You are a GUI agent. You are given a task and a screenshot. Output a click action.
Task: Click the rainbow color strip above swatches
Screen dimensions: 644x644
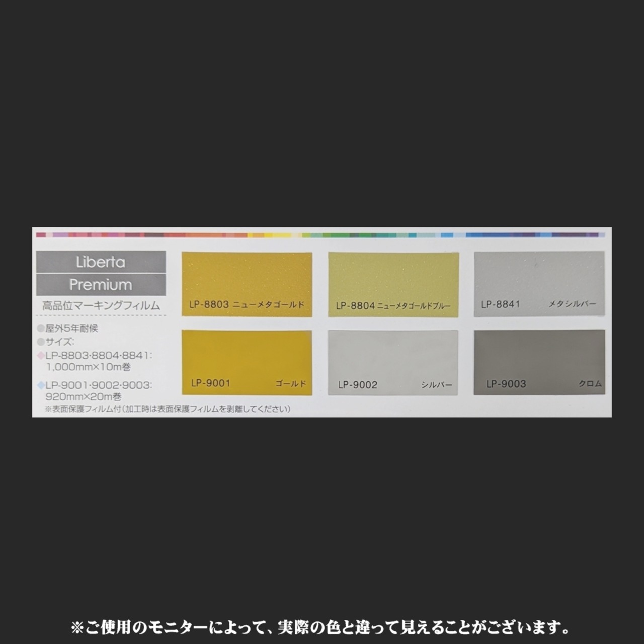(320, 235)
